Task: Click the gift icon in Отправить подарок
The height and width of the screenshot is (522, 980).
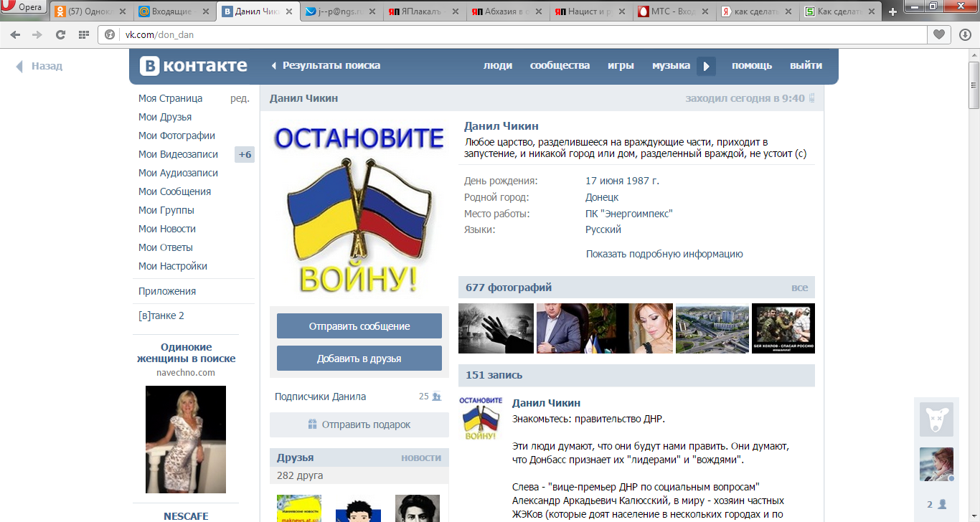Action: click(312, 424)
